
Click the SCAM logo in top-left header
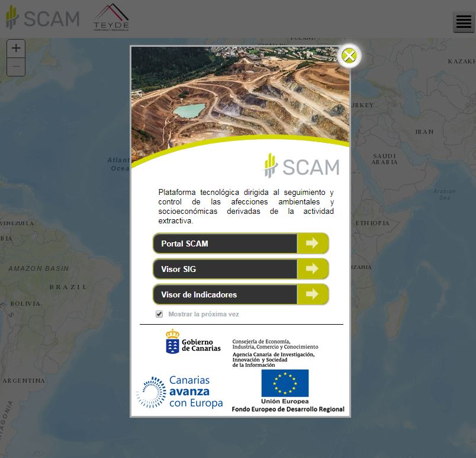click(x=42, y=17)
